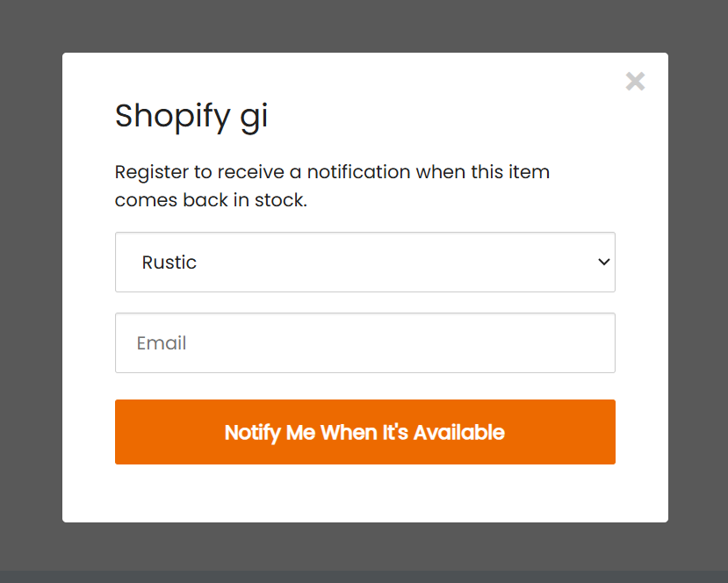
Task: Click the gray X icon
Action: tap(635, 82)
